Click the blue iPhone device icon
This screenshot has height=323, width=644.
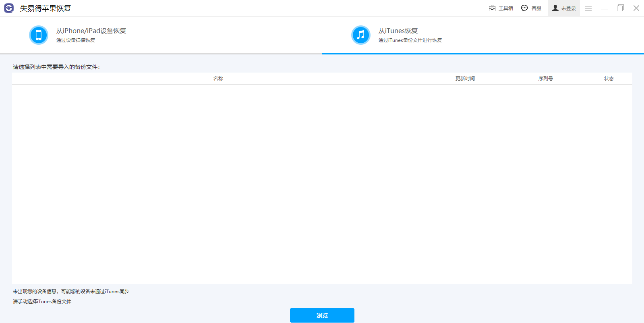click(39, 35)
